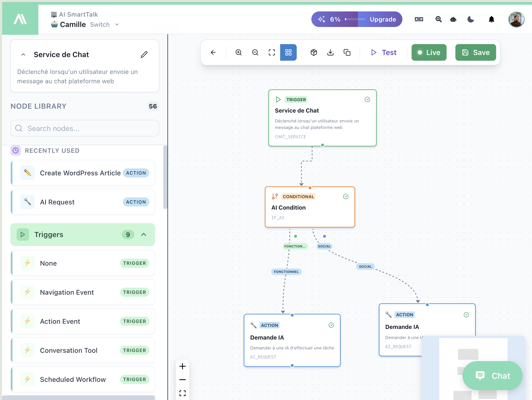Open the Switch dropdown next to Camille
Image resolution: width=532 pixels, height=400 pixels.
[x=105, y=24]
